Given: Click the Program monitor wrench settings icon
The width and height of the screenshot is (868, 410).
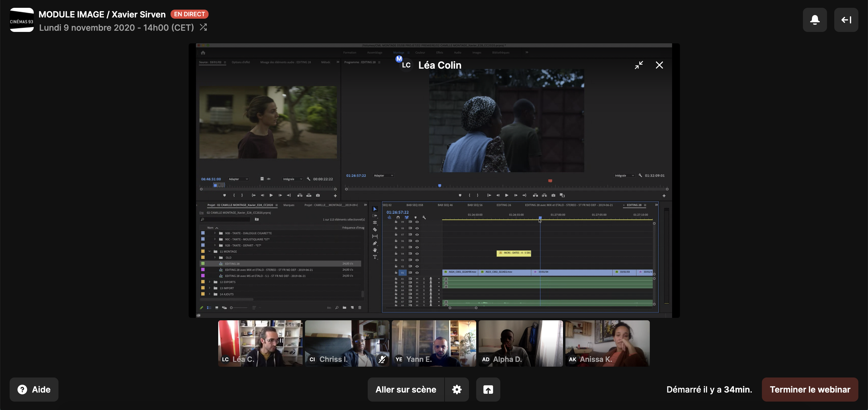Looking at the screenshot, I should click(640, 175).
